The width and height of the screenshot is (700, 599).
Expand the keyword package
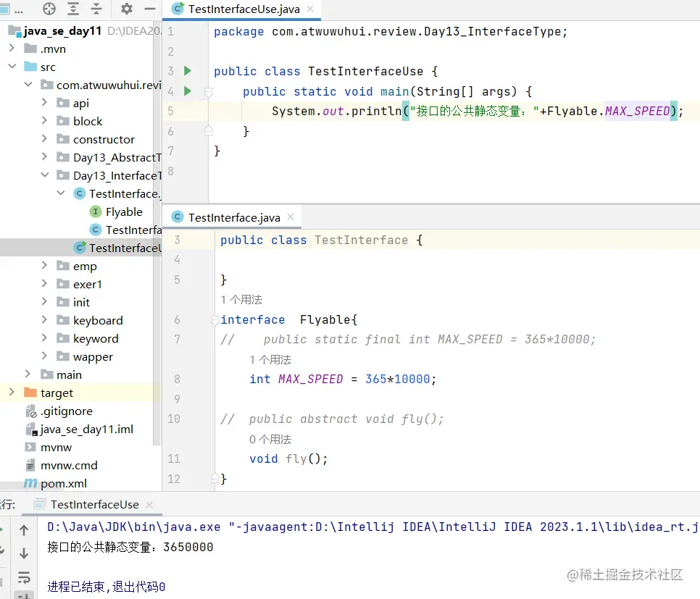[44, 338]
